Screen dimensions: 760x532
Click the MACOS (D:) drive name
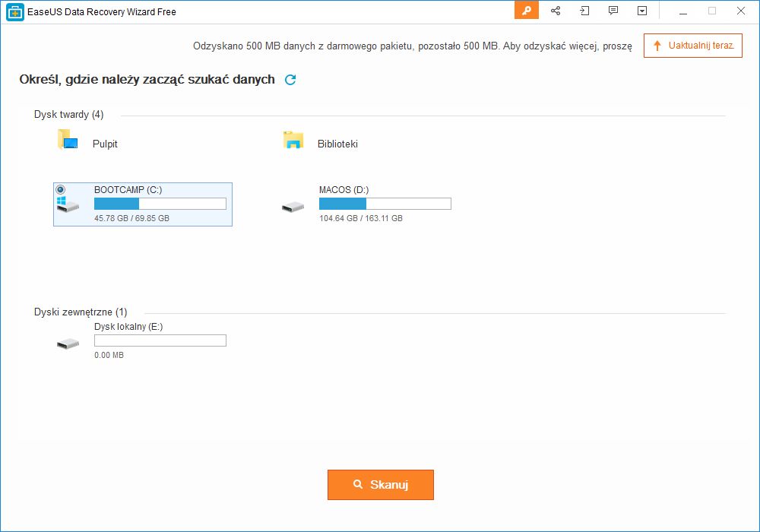pos(344,190)
